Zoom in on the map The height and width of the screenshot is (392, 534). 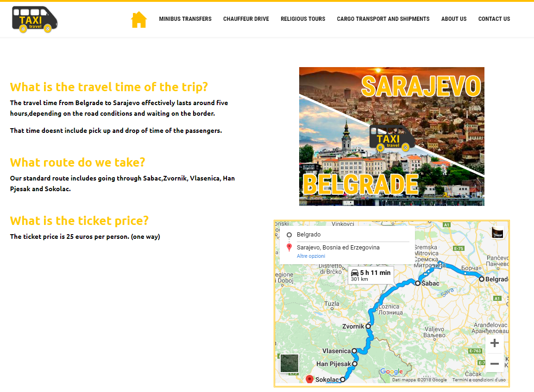click(494, 343)
